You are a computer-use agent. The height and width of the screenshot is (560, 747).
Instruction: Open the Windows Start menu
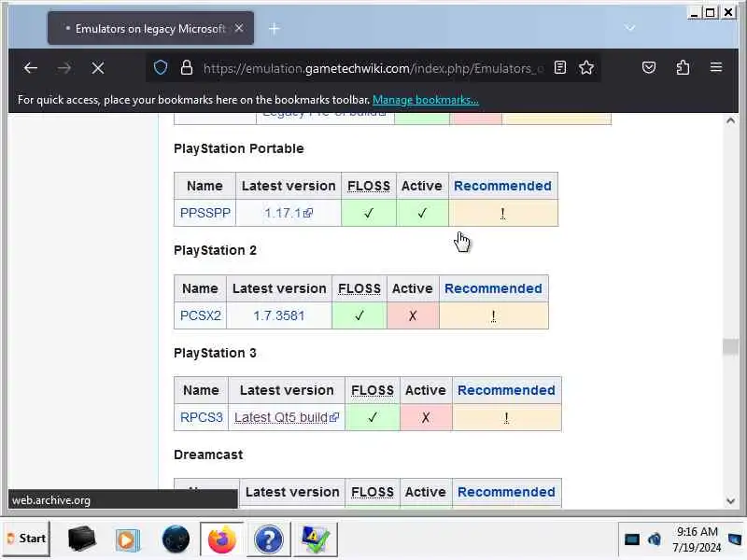26,539
